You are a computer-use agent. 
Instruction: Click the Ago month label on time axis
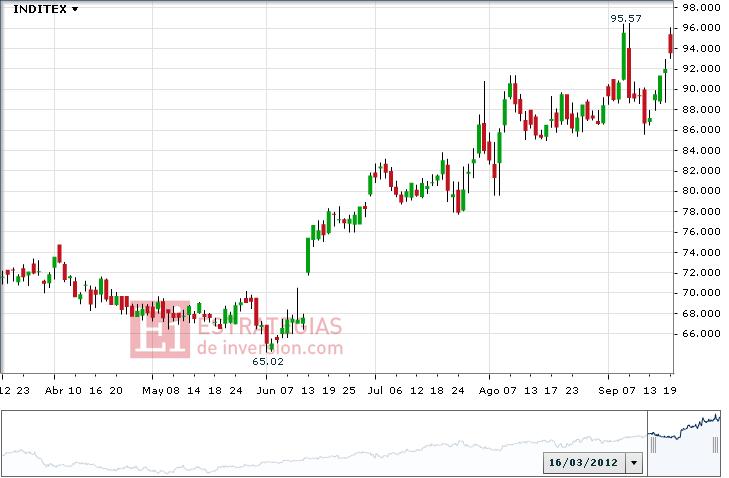[489, 391]
